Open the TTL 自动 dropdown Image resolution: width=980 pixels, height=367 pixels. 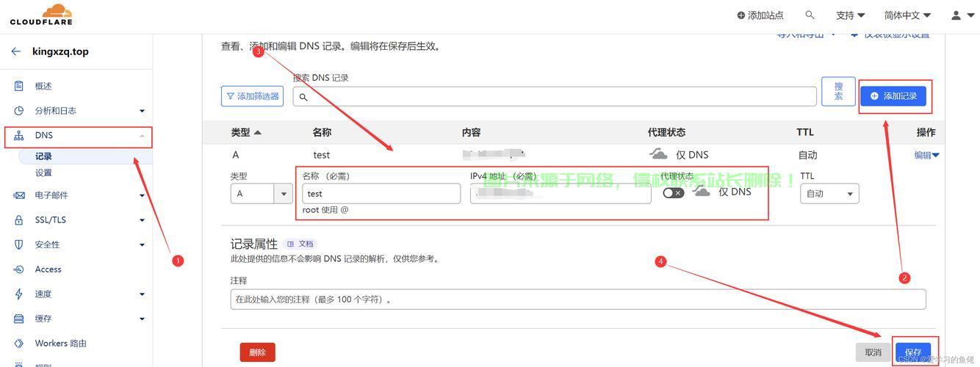click(829, 194)
